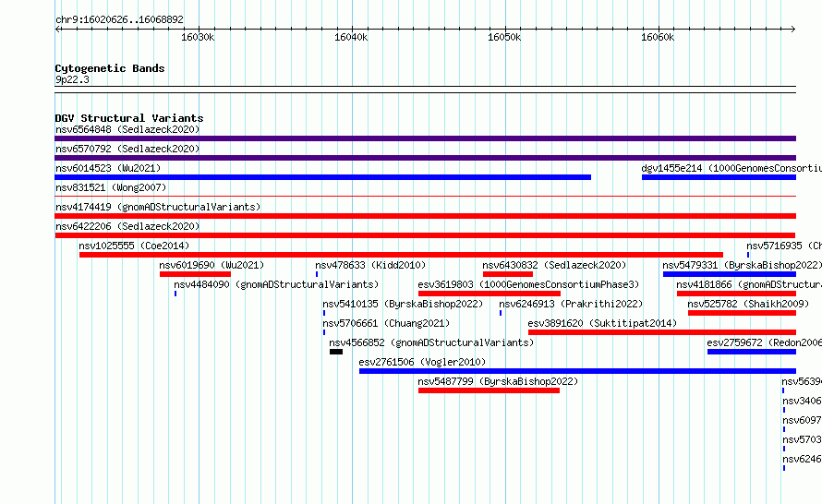The height and width of the screenshot is (504, 822).
Task: Click the red bar under nsv525782 (Shaikh2009)
Action: [x=742, y=313]
